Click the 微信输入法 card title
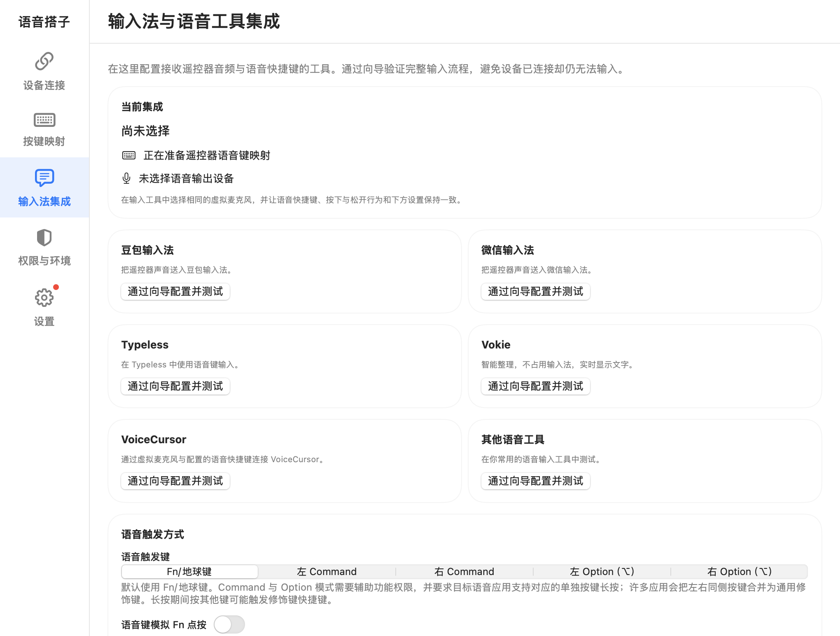 (x=507, y=250)
